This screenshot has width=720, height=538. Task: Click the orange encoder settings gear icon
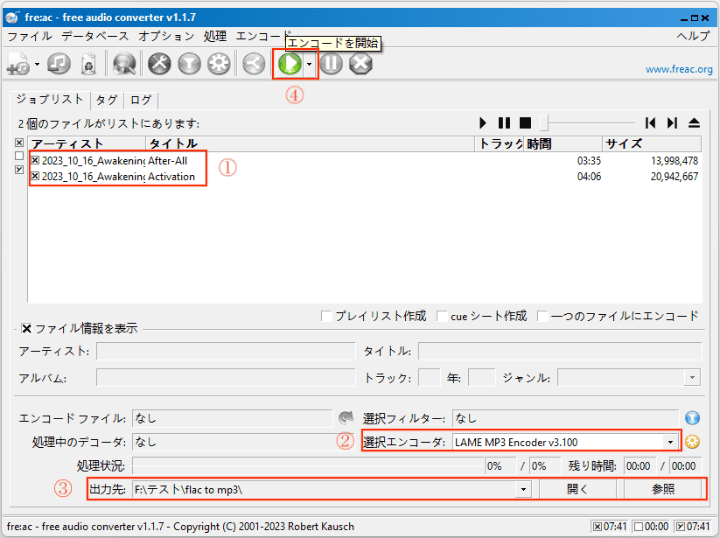[692, 443]
